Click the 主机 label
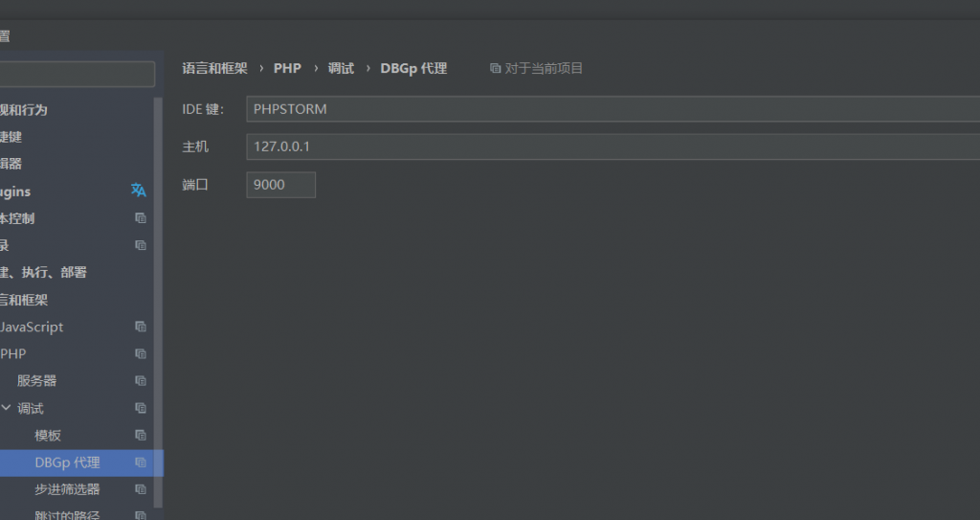This screenshot has width=980, height=520. [195, 147]
